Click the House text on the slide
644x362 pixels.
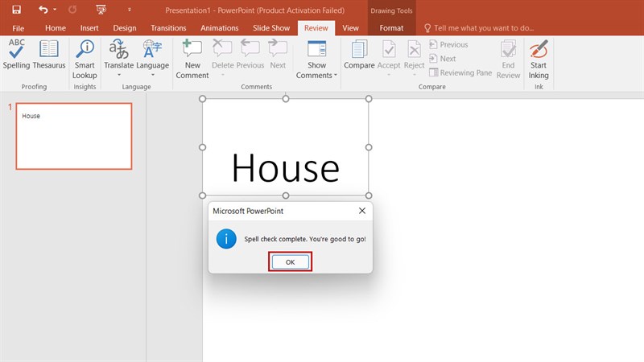(x=286, y=167)
